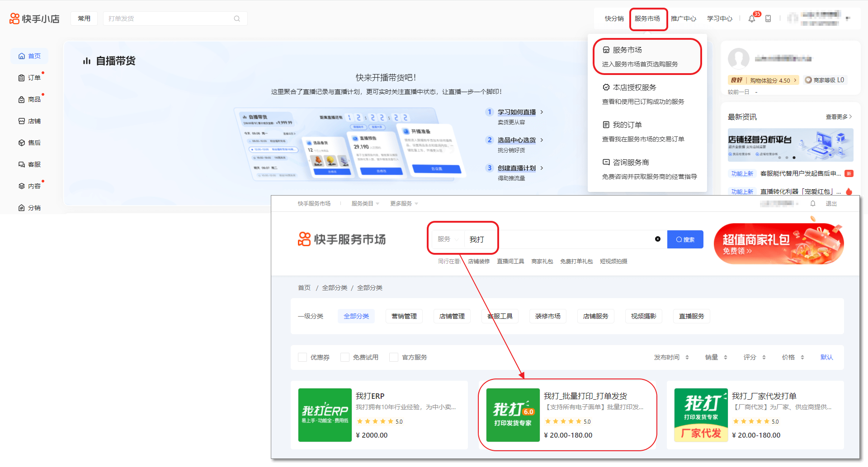Click the 快手服务市场 logo

342,239
